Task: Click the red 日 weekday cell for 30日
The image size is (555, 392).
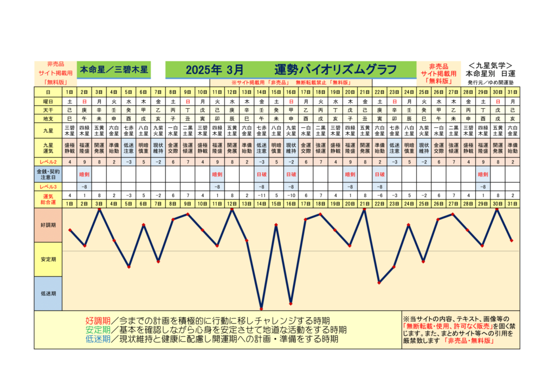Action: pos(498,101)
